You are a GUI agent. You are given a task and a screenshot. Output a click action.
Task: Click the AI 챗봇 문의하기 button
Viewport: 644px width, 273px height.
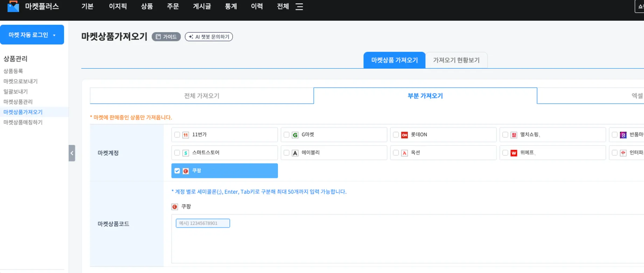pos(209,37)
